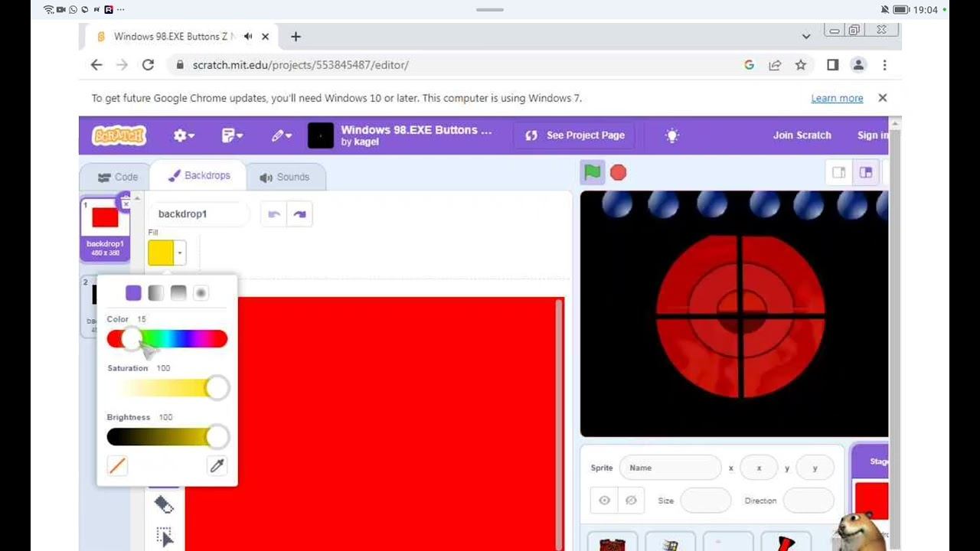980x551 pixels.
Task: Open the Chrome profile avatar
Action: [858, 65]
